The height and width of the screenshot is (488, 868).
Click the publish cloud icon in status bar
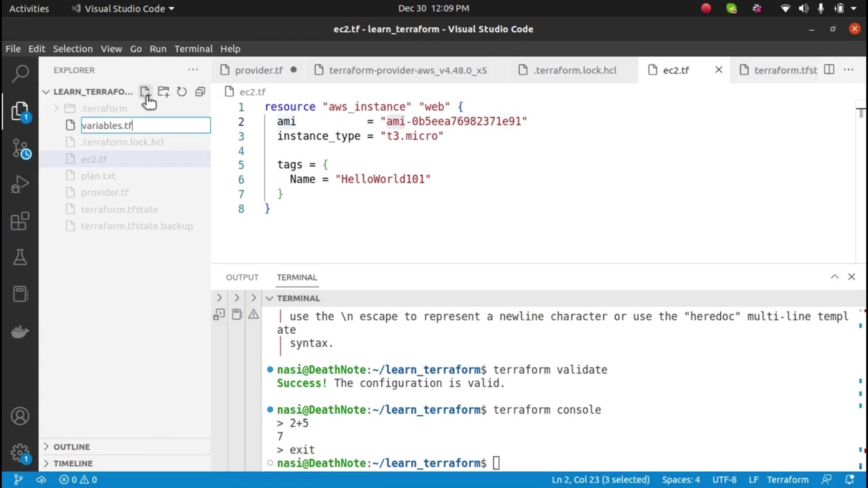[x=41, y=480]
